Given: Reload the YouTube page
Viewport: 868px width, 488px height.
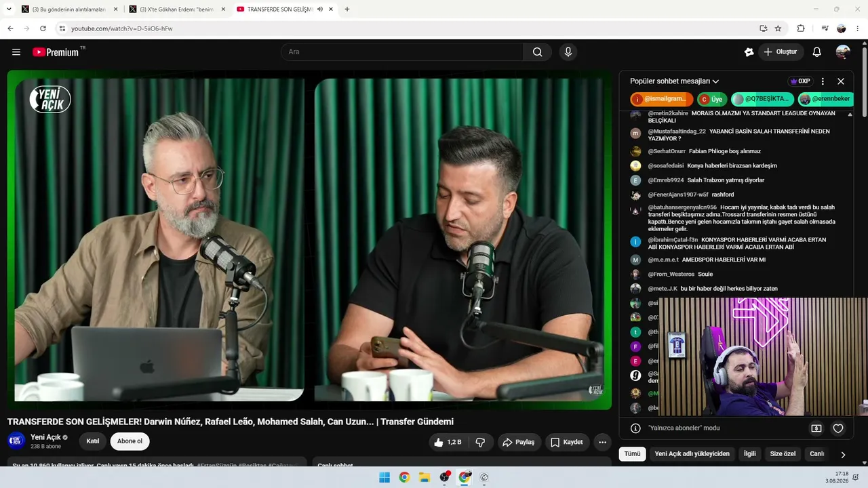Looking at the screenshot, I should tap(43, 28).
